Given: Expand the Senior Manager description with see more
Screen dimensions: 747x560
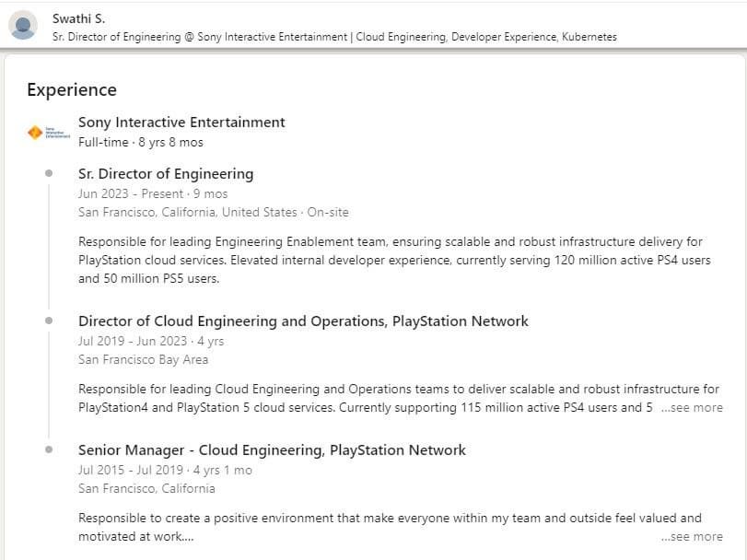Looking at the screenshot, I should [x=692, y=536].
